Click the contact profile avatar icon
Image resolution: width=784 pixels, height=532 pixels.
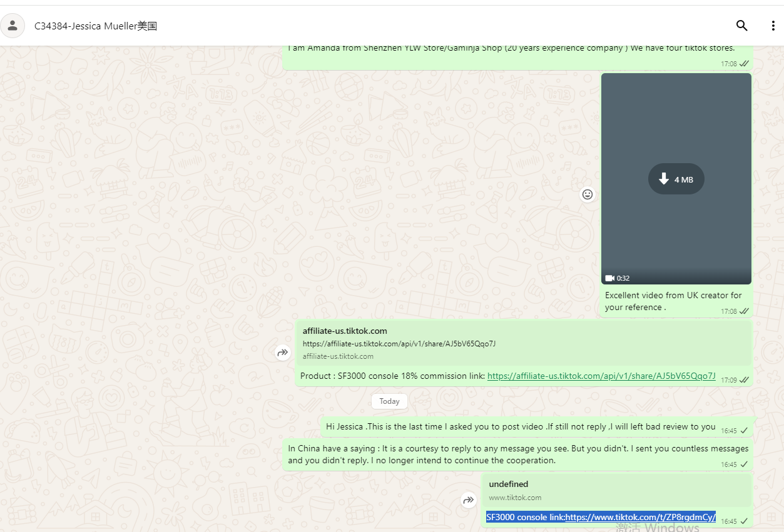[x=13, y=26]
